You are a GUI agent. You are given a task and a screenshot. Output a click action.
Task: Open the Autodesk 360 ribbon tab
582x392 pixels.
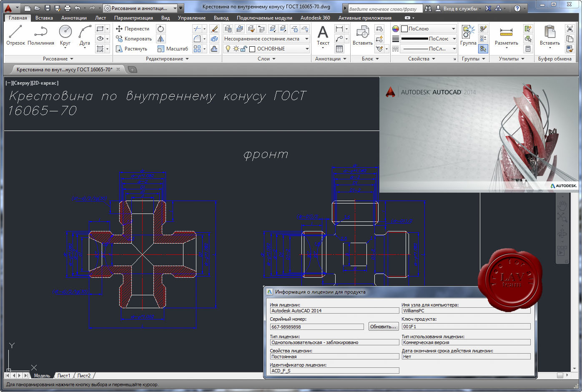pyautogui.click(x=315, y=18)
